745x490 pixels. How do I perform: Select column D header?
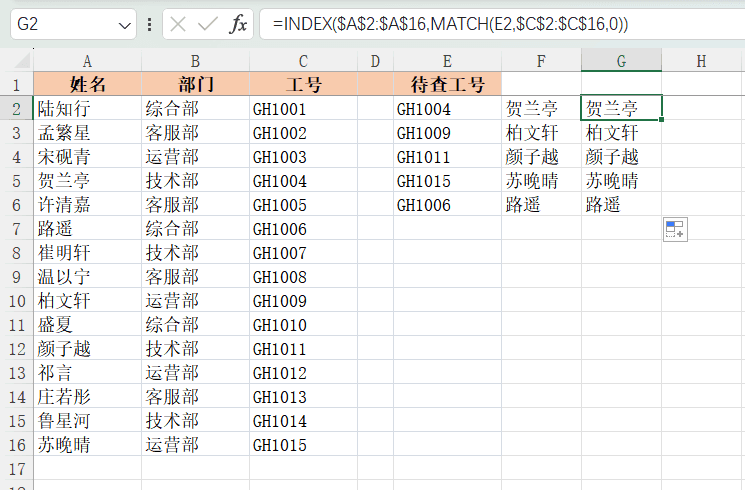click(x=375, y=61)
